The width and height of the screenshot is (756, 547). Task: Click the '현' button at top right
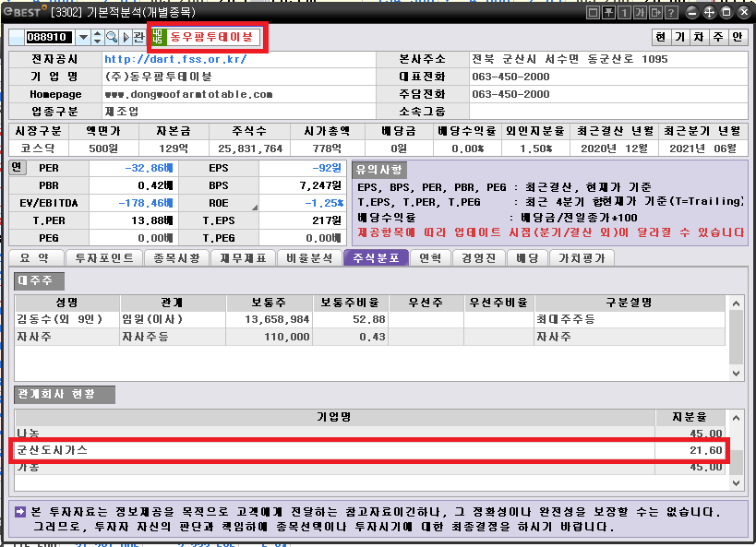click(661, 37)
